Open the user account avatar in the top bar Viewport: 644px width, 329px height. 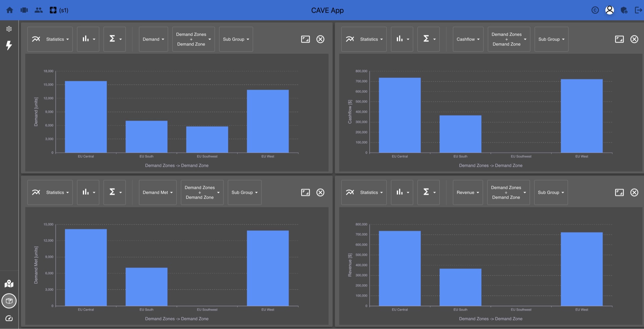click(x=609, y=10)
